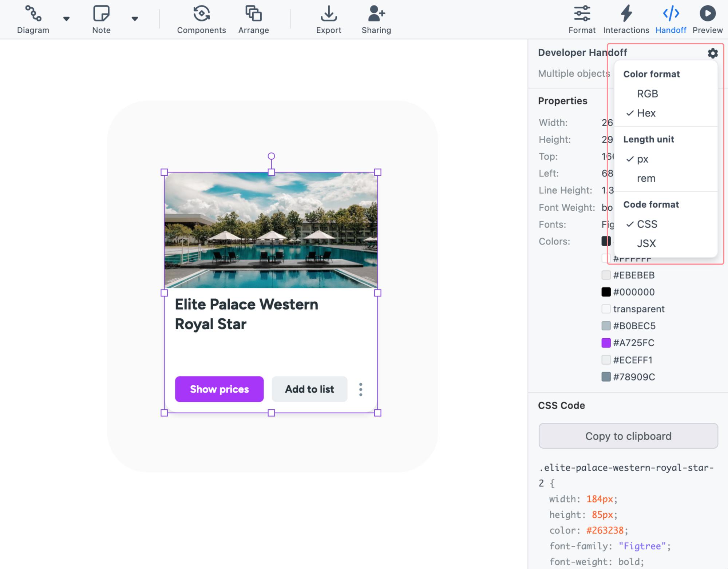Image resolution: width=728 pixels, height=569 pixels.
Task: Click the Export icon
Action: point(329,13)
